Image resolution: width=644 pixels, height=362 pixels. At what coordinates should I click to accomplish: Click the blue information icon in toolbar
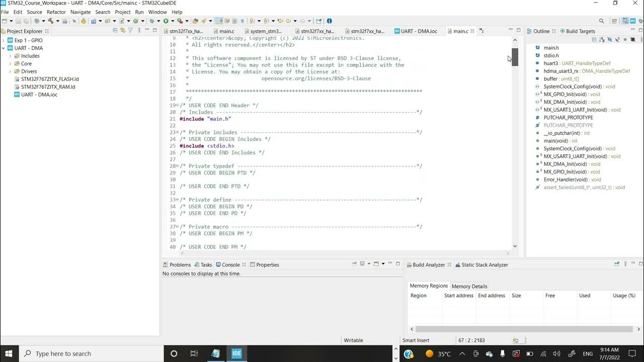pos(329,21)
